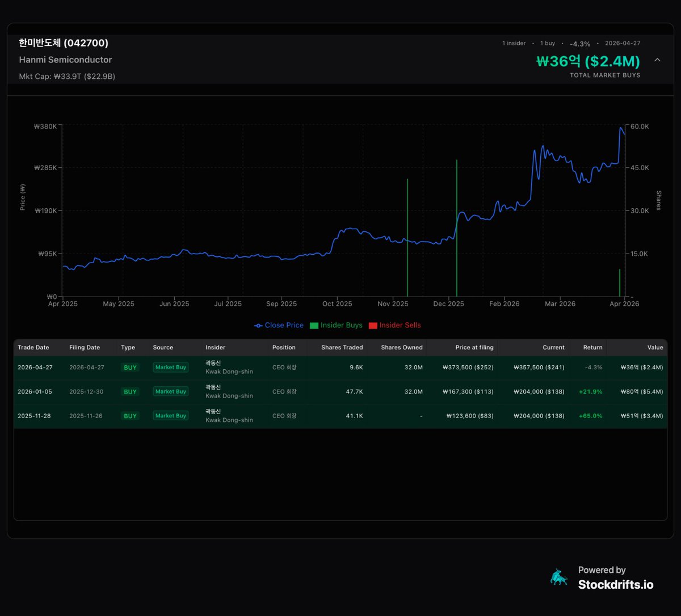Sort by Position column header
The width and height of the screenshot is (681, 616).
coord(284,347)
